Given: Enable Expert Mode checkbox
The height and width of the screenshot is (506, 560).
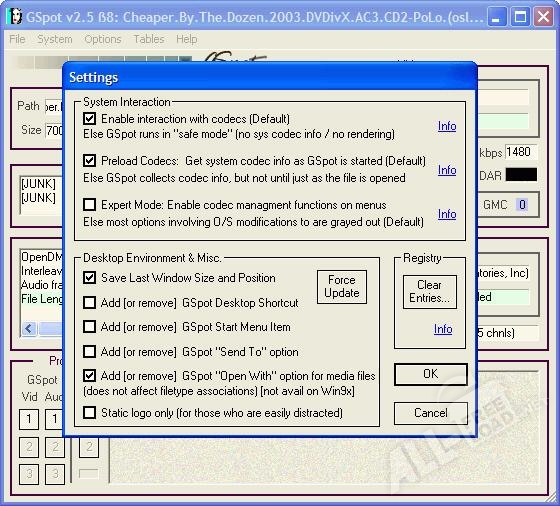Looking at the screenshot, I should (89, 205).
